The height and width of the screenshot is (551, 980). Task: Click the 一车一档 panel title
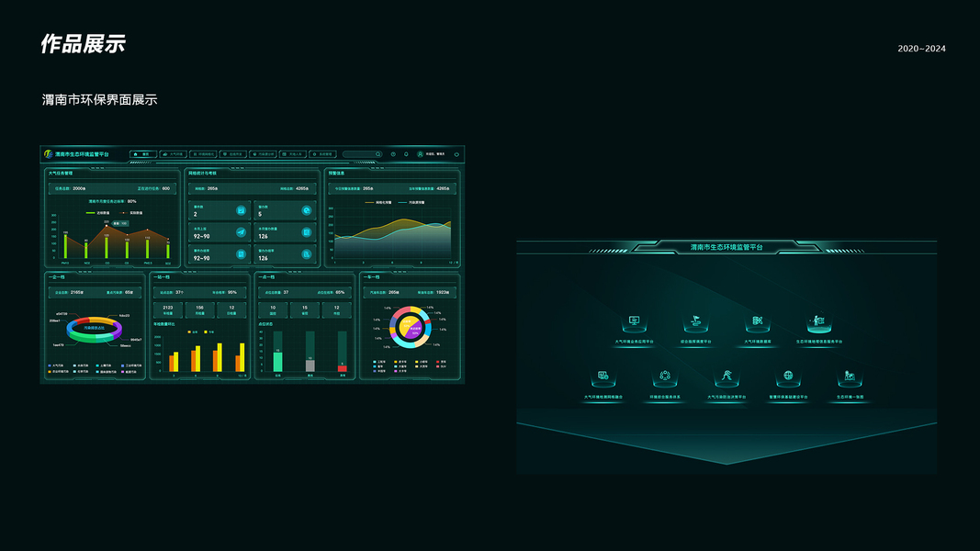click(371, 276)
